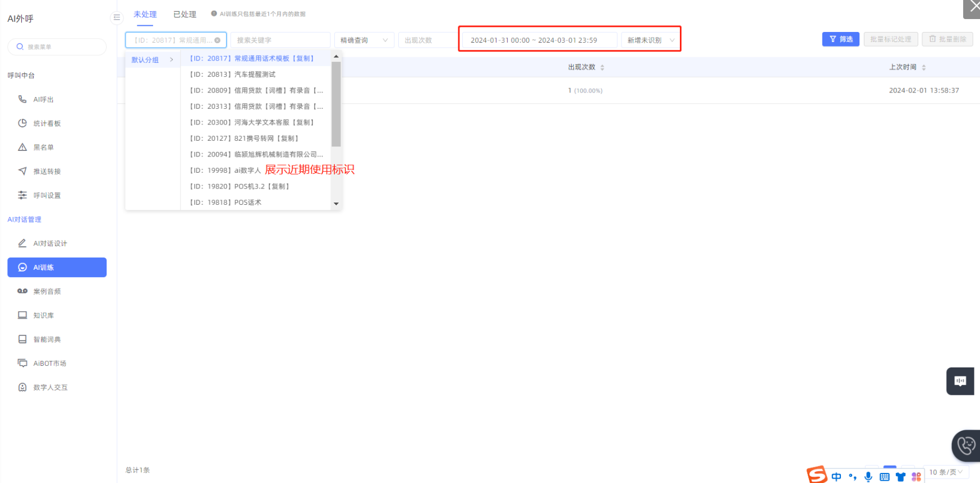
Task: Switch to the 已处理 tab
Action: pos(185,15)
